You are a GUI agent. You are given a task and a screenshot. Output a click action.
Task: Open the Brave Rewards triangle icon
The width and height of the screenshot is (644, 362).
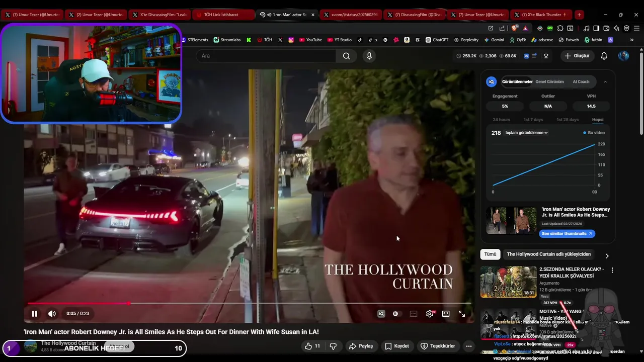click(x=525, y=28)
